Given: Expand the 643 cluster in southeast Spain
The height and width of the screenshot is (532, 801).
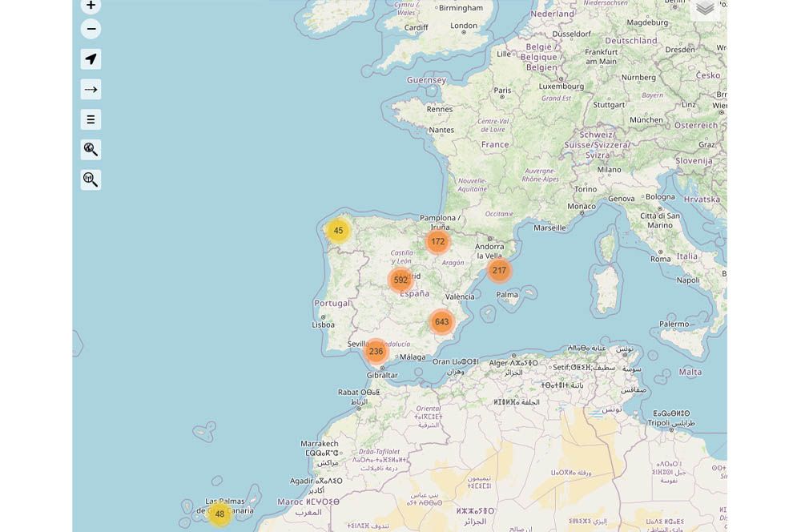Looking at the screenshot, I should click(x=441, y=322).
